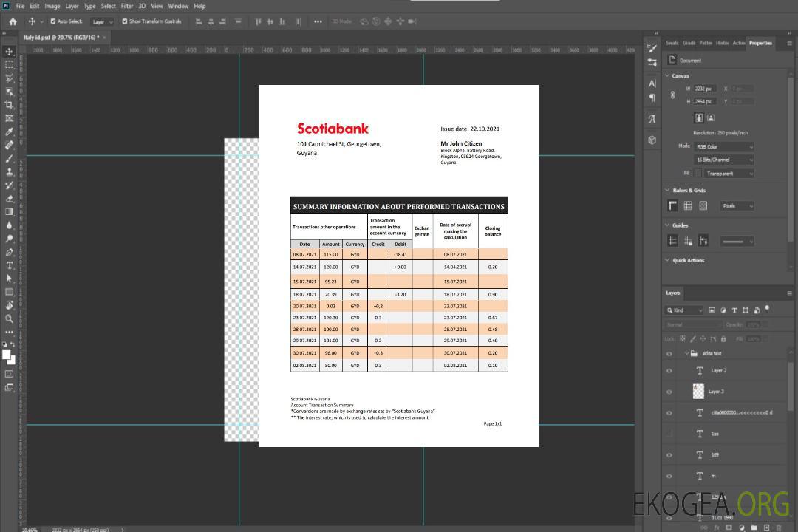Image resolution: width=798 pixels, height=532 pixels.
Task: Toggle the layer filter on/off switch
Action: (x=767, y=309)
